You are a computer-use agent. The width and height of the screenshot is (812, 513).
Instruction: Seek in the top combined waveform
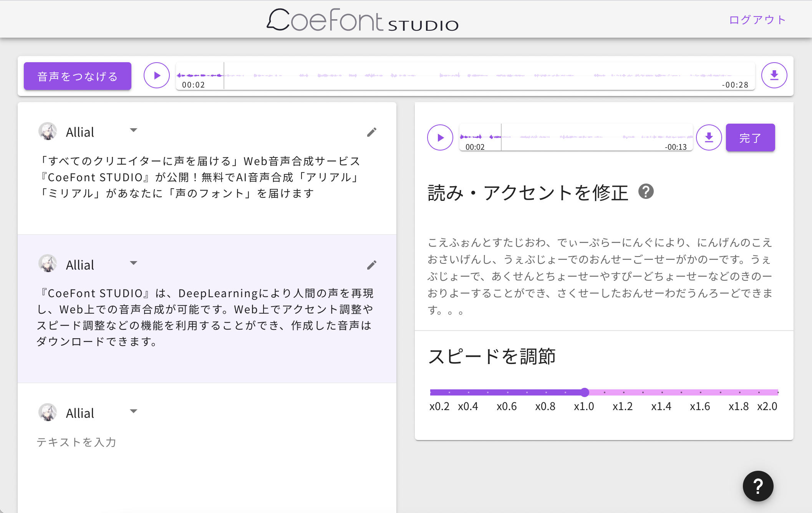(465, 76)
